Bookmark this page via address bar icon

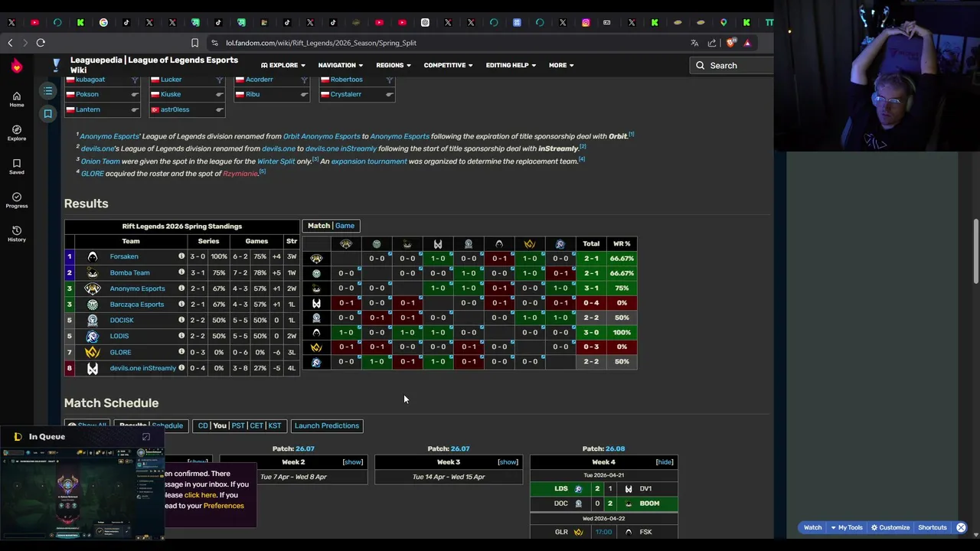tap(194, 43)
